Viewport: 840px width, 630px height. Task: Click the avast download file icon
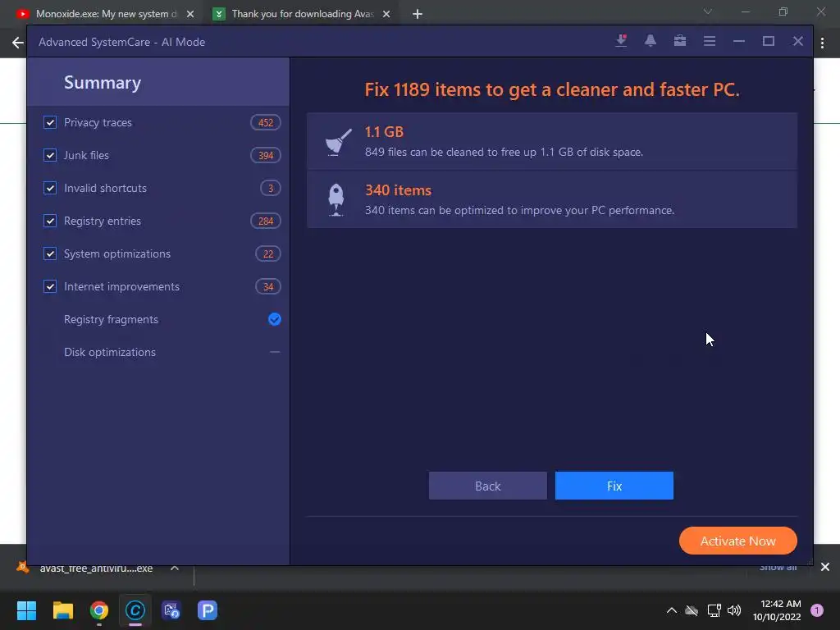[x=22, y=568]
